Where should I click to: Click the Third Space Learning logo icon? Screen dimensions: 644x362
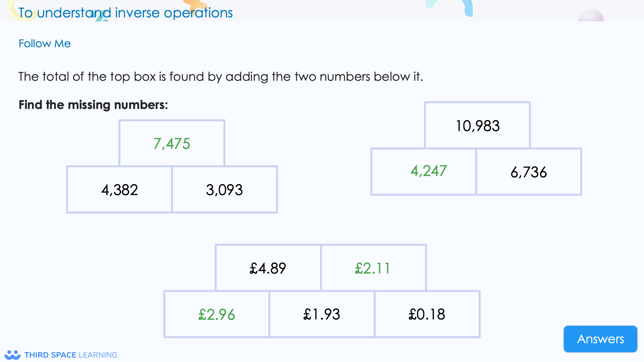click(13, 354)
